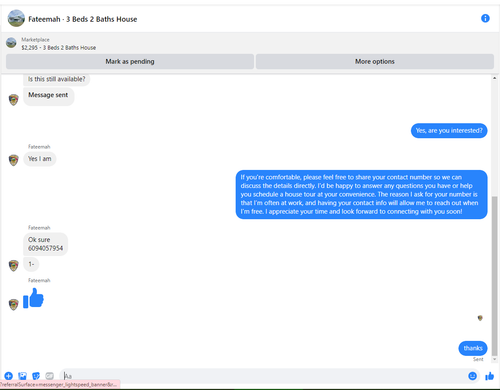This screenshot has height=390, width=500.
Task: Click the 'thanks' message bubble
Action: point(473,348)
